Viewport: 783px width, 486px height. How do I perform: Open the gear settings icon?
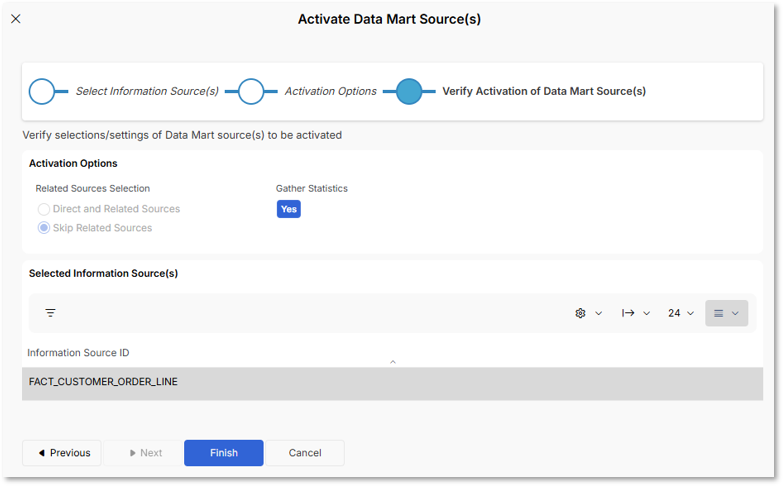[x=580, y=313]
